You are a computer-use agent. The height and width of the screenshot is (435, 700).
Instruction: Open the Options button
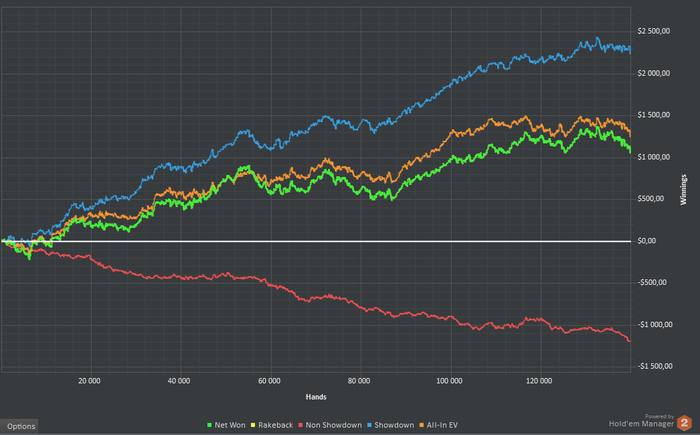point(19,426)
